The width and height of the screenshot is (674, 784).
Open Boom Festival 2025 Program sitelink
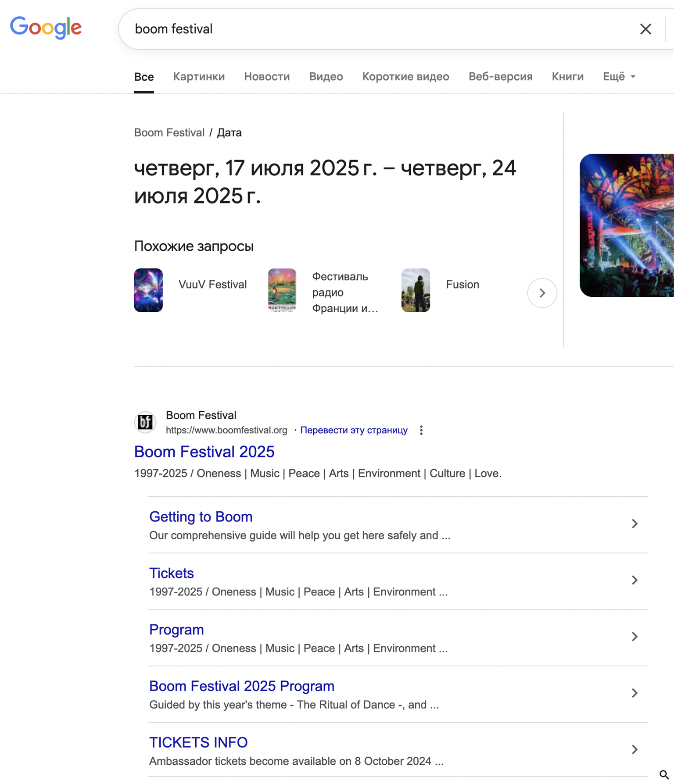point(242,686)
